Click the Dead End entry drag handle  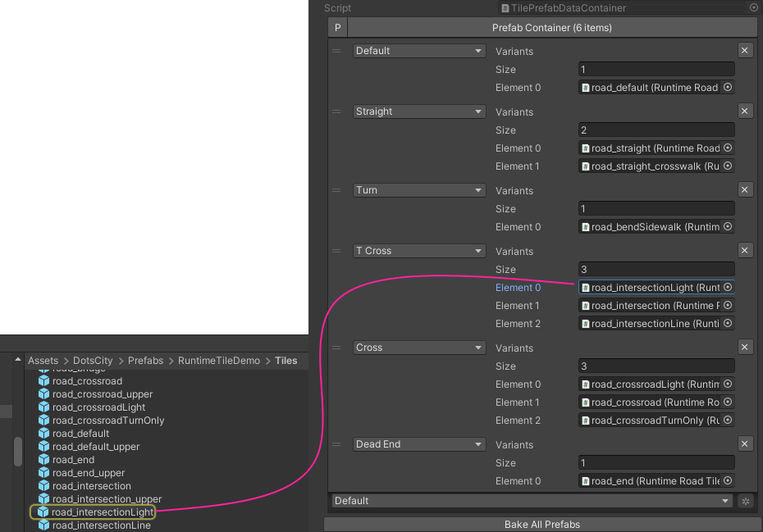tap(336, 444)
